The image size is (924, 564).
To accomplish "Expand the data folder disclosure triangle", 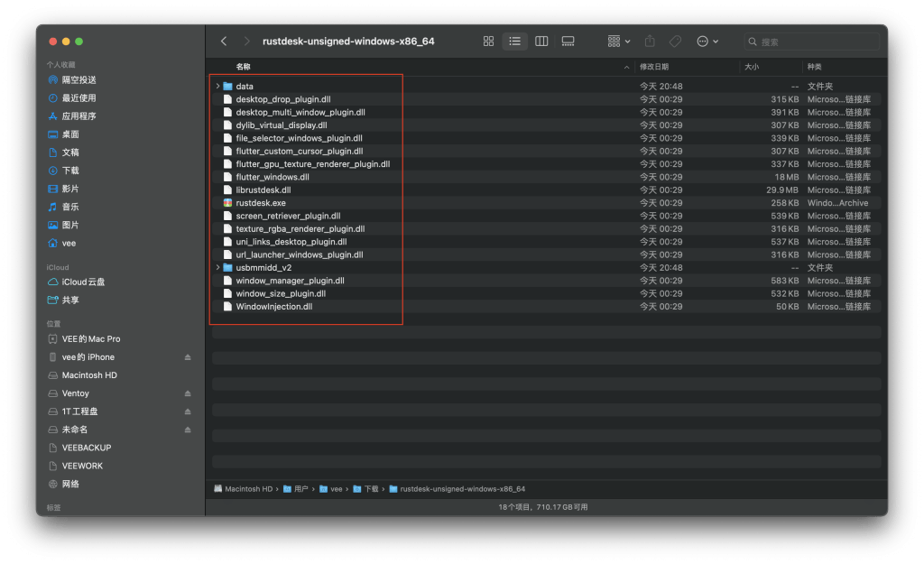I will point(217,86).
